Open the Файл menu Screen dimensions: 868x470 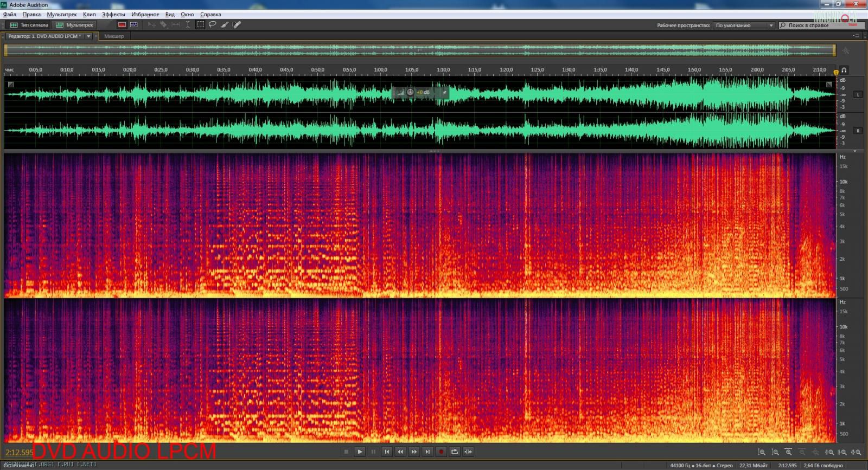pyautogui.click(x=10, y=15)
